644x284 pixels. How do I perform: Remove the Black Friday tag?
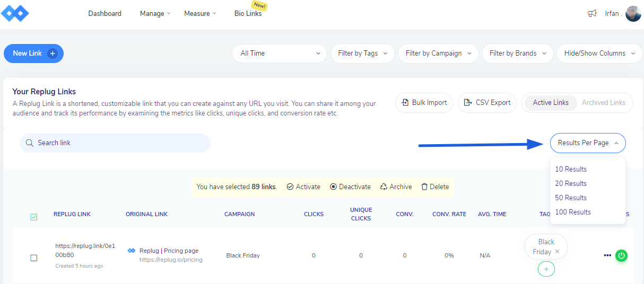[557, 252]
